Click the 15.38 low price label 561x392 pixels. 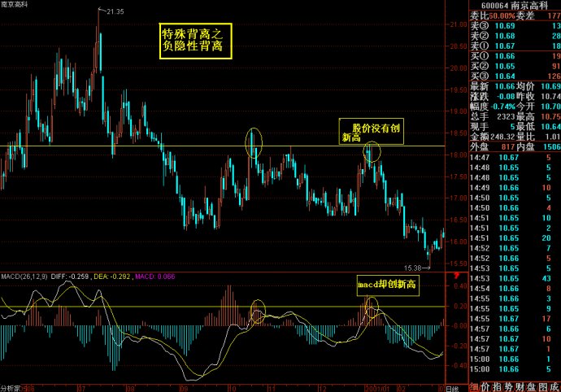point(412,268)
